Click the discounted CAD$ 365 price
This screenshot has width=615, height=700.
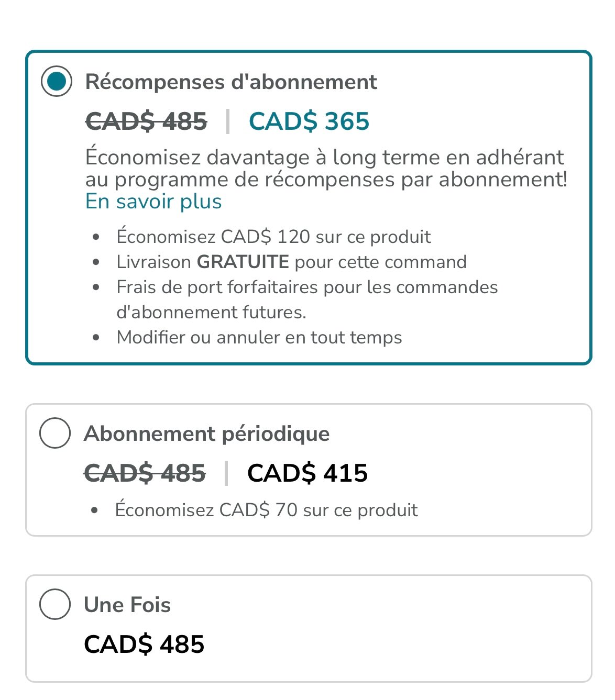point(309,121)
